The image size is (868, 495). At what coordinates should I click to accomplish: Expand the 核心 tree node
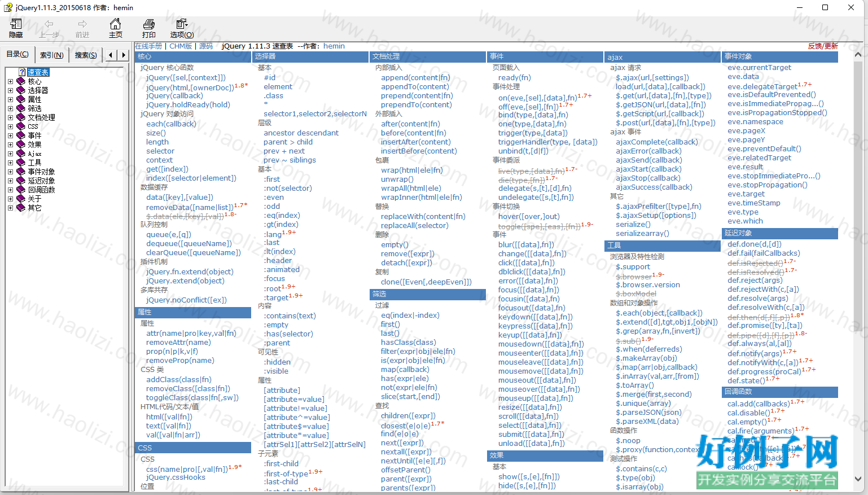tap(10, 81)
